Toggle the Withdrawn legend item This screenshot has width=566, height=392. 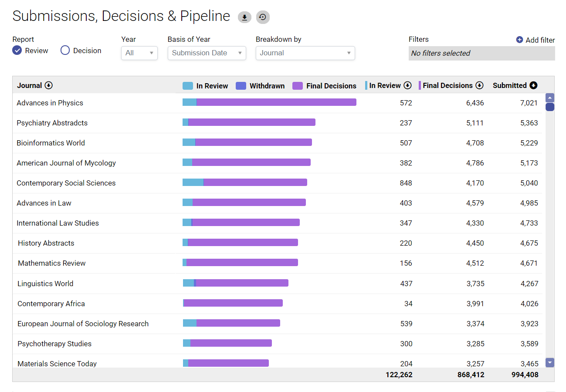[x=260, y=86]
